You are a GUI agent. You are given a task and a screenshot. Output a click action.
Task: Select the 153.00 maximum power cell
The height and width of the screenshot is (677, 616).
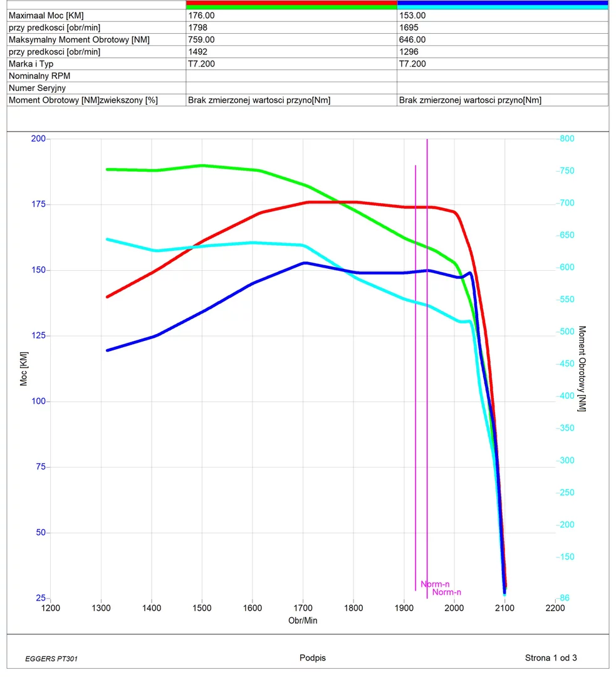pyautogui.click(x=413, y=16)
